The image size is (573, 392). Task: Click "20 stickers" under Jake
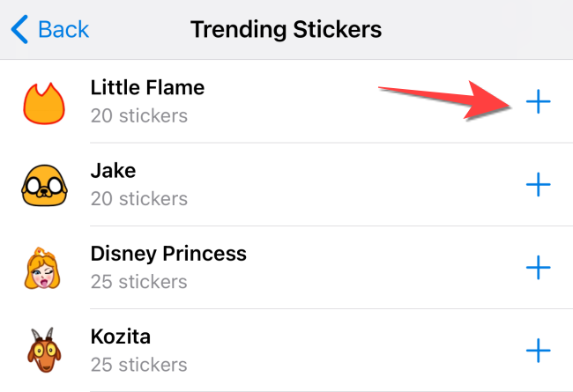pos(139,198)
